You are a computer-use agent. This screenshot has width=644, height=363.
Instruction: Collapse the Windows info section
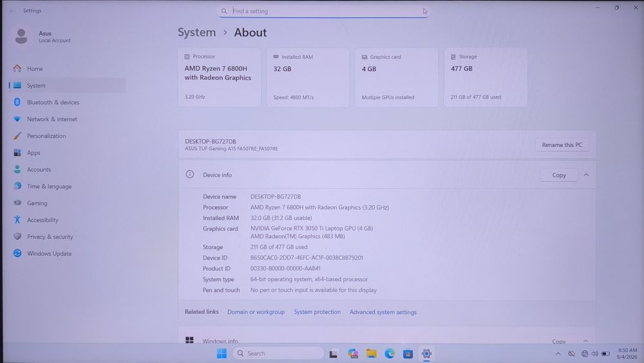(x=585, y=341)
